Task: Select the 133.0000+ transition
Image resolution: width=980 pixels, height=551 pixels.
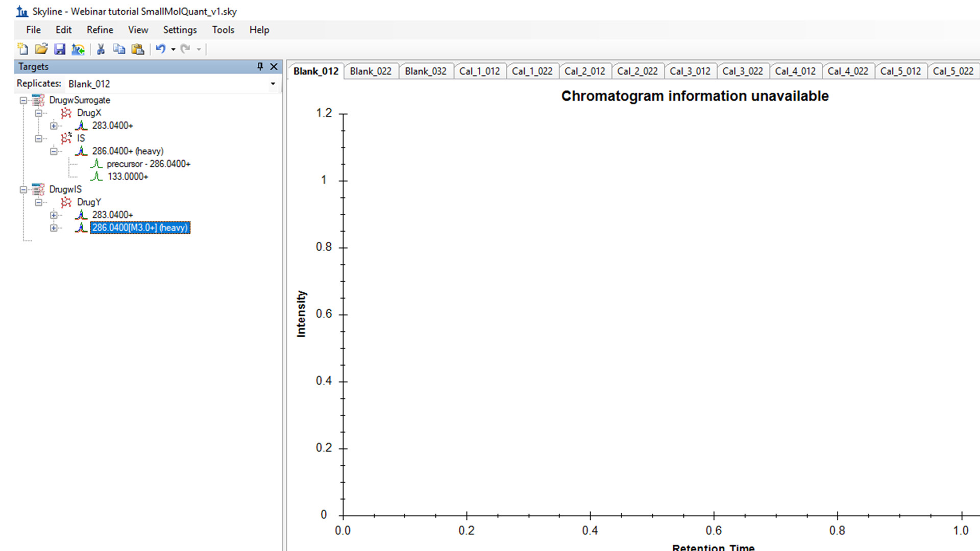Action: pos(128,177)
